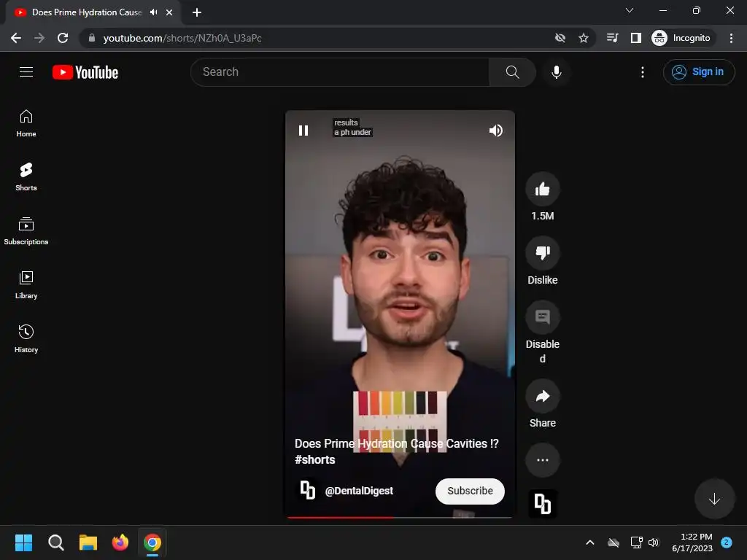747x560 pixels.
Task: Click third-party cookies blocked eye icon
Action: click(560, 38)
